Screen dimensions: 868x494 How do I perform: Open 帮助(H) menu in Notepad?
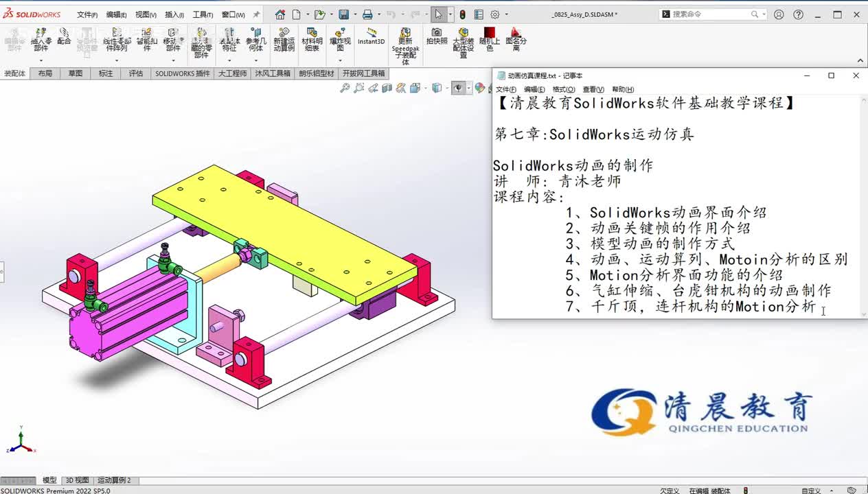click(x=623, y=89)
